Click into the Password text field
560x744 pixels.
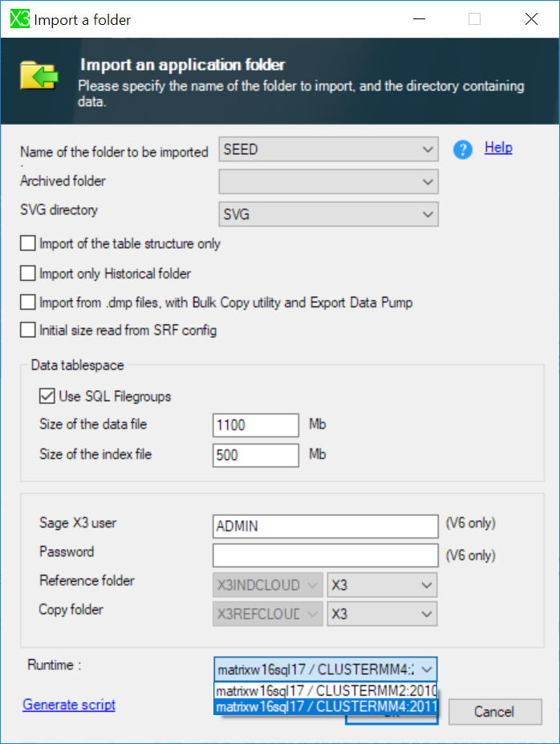pyautogui.click(x=325, y=555)
